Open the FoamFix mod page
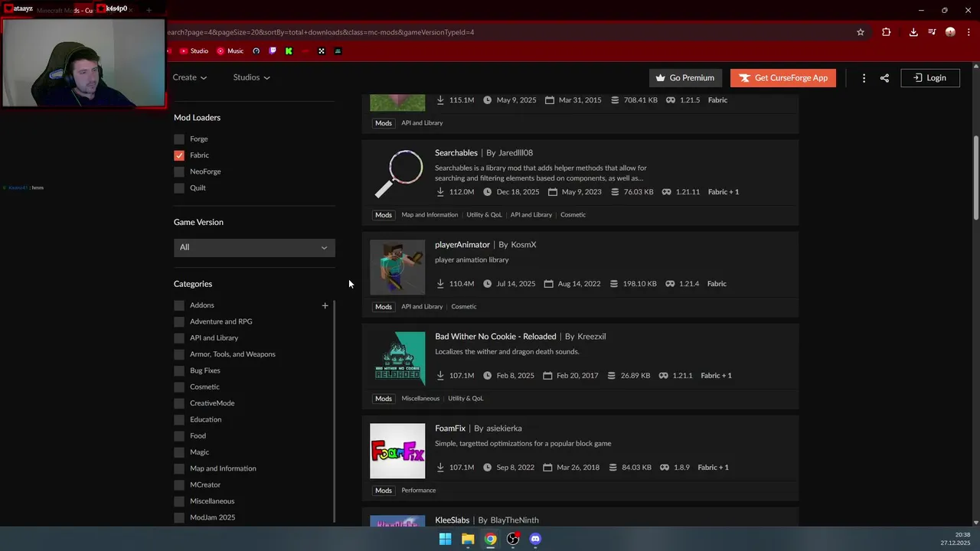Image resolution: width=980 pixels, height=551 pixels. pos(450,429)
